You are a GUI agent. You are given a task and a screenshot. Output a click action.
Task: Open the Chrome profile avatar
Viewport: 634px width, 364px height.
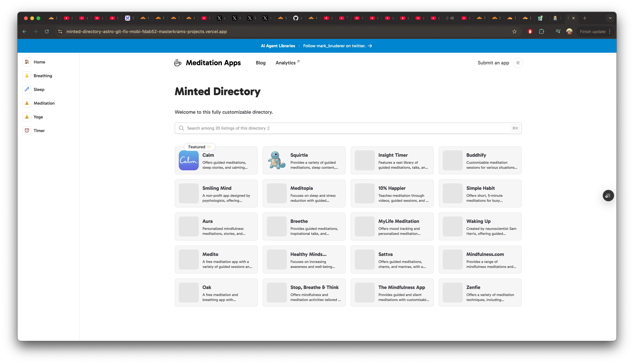click(x=569, y=32)
